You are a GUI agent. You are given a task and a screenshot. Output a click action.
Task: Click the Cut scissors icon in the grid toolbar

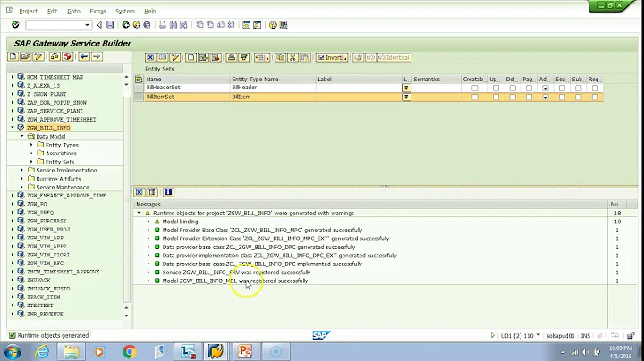pos(292,57)
